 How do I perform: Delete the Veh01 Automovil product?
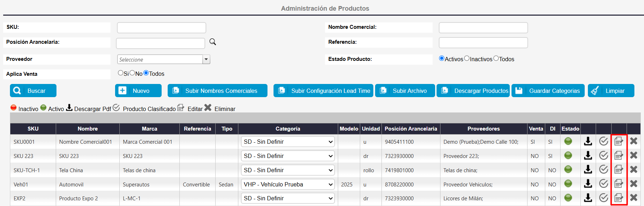(633, 184)
